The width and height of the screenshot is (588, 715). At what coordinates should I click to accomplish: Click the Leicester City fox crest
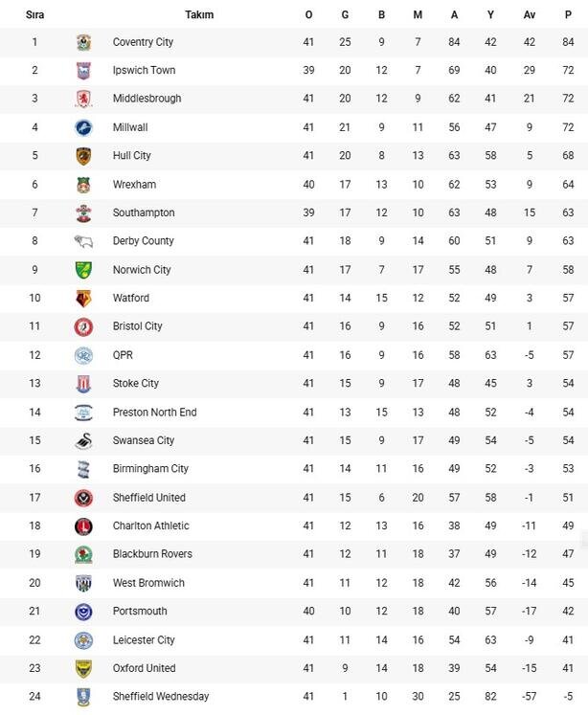[x=83, y=640]
